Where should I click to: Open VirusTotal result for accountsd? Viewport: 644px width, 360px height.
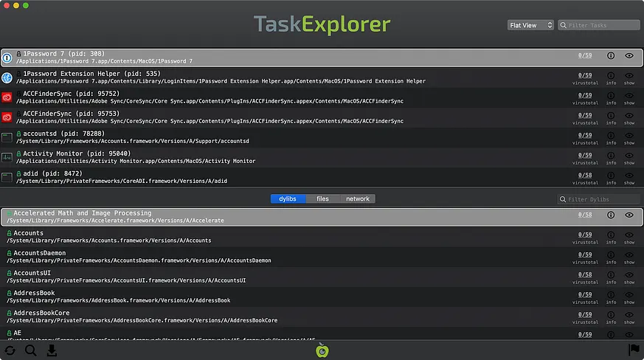pyautogui.click(x=585, y=135)
